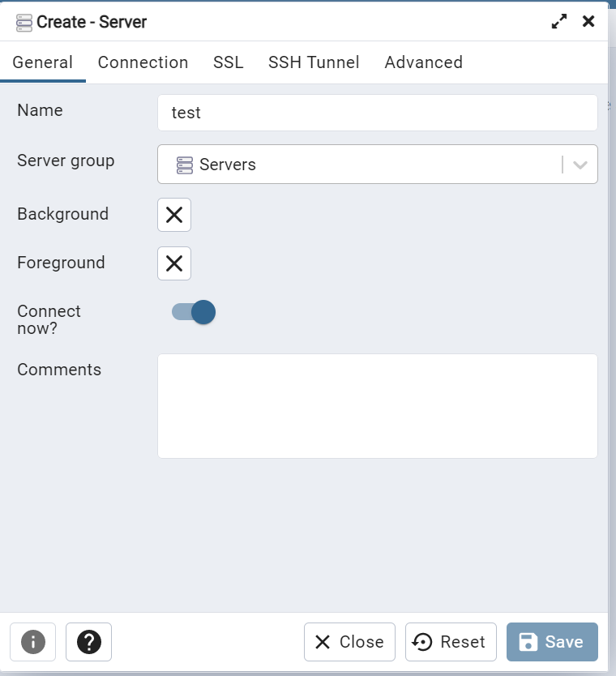The image size is (616, 676).
Task: Click the Close button at bottom
Action: [x=349, y=642]
